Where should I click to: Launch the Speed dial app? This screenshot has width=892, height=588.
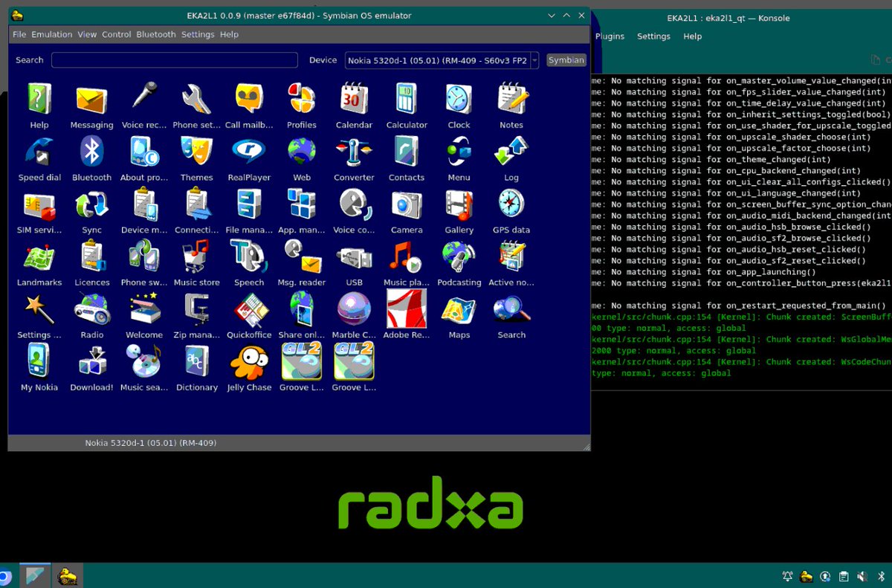click(x=39, y=152)
